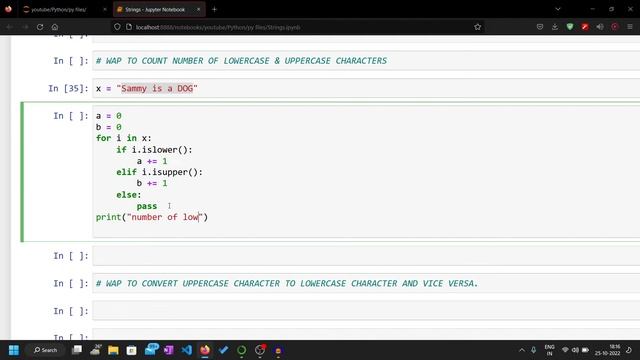
Task: Open Visual Studio Code from taskbar
Action: click(x=187, y=350)
